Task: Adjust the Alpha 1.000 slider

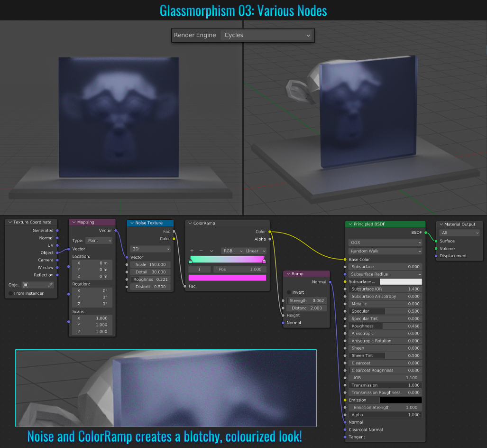Action: click(385, 415)
